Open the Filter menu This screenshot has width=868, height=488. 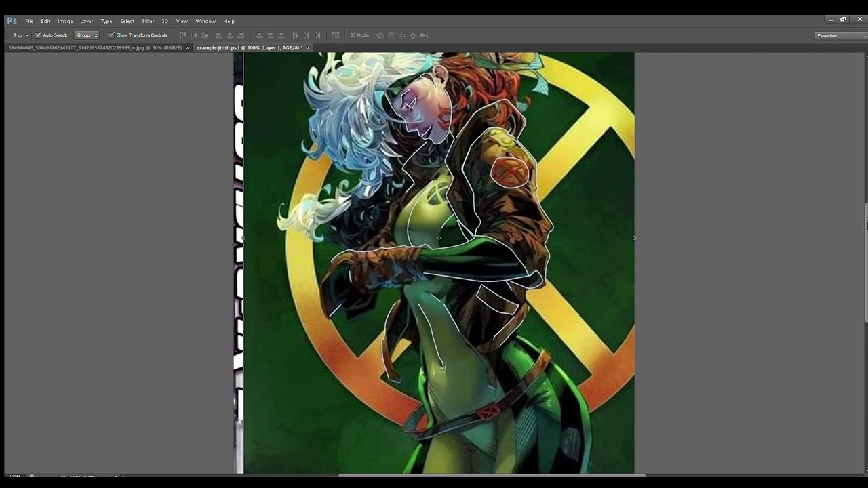[x=148, y=21]
